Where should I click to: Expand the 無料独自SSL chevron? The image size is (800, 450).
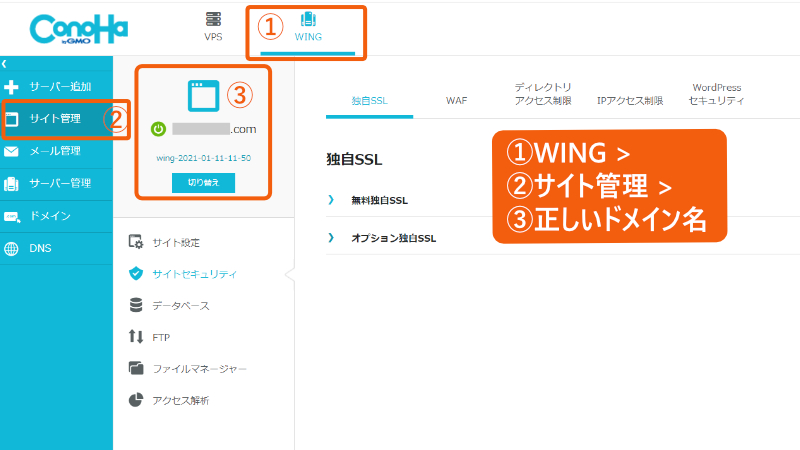point(331,200)
